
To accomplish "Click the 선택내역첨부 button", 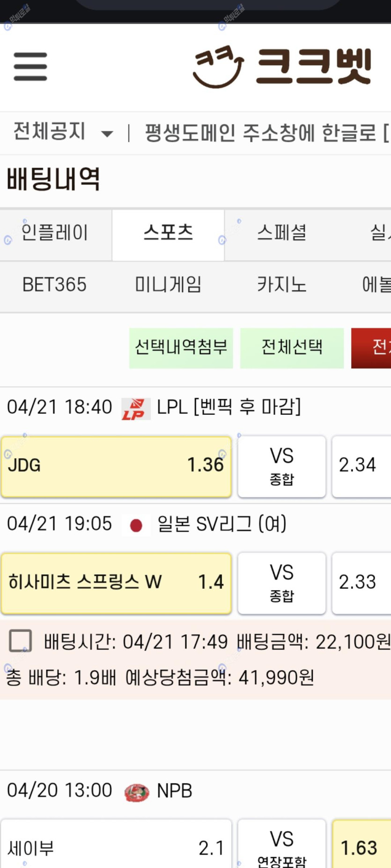I will (181, 348).
